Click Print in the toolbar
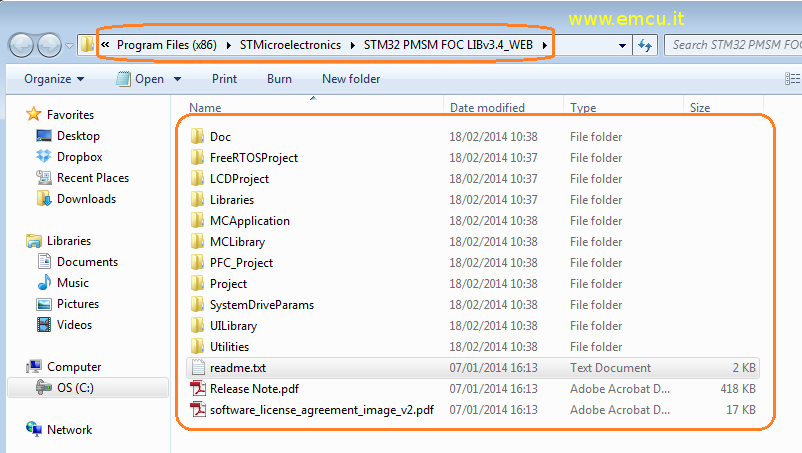 [224, 79]
